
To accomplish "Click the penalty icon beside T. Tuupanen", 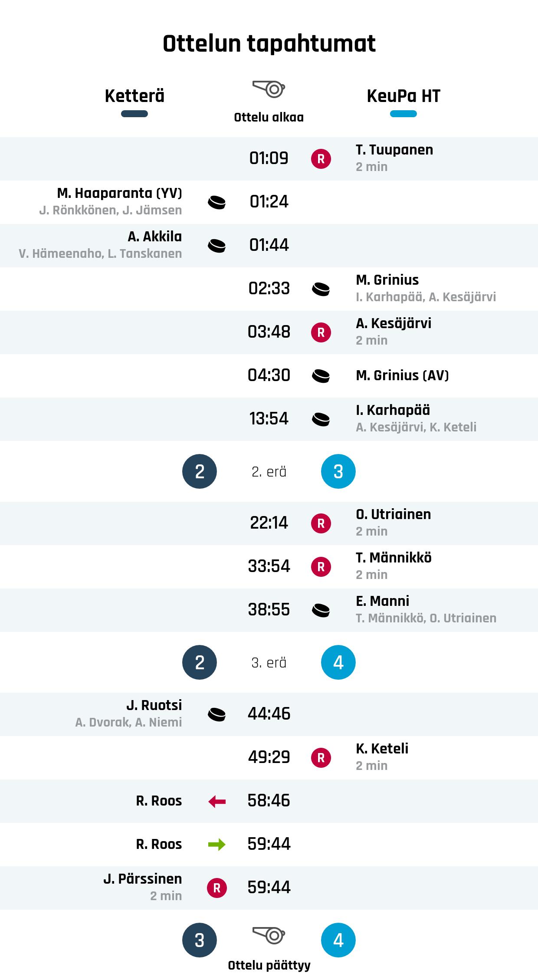I will coord(321,159).
